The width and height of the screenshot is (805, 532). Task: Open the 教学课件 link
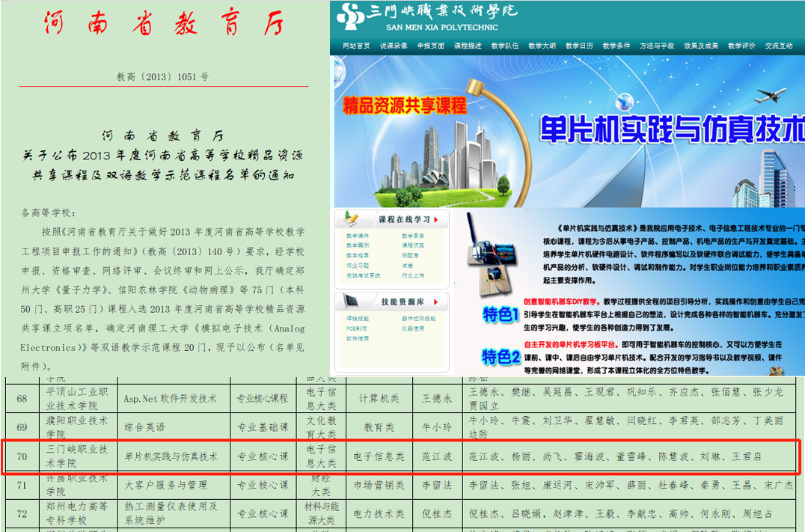coord(357,236)
